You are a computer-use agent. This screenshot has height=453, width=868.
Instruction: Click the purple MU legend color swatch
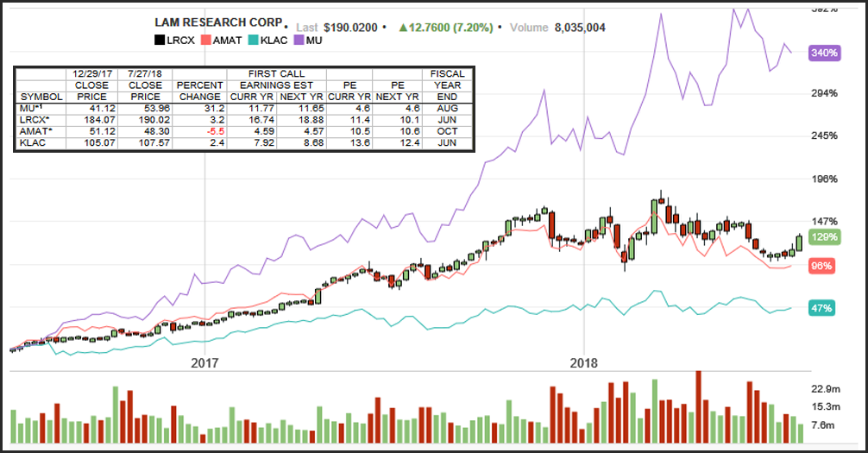[x=299, y=41]
